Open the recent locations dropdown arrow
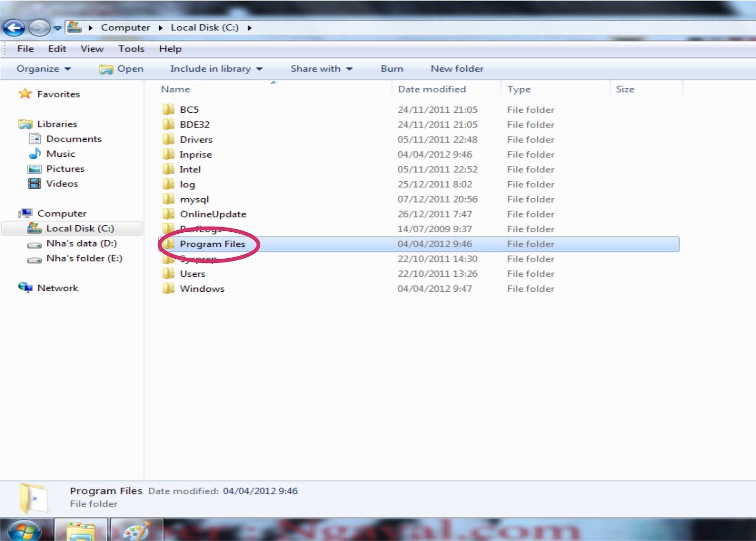Viewport: 756px width, 541px height. point(58,28)
